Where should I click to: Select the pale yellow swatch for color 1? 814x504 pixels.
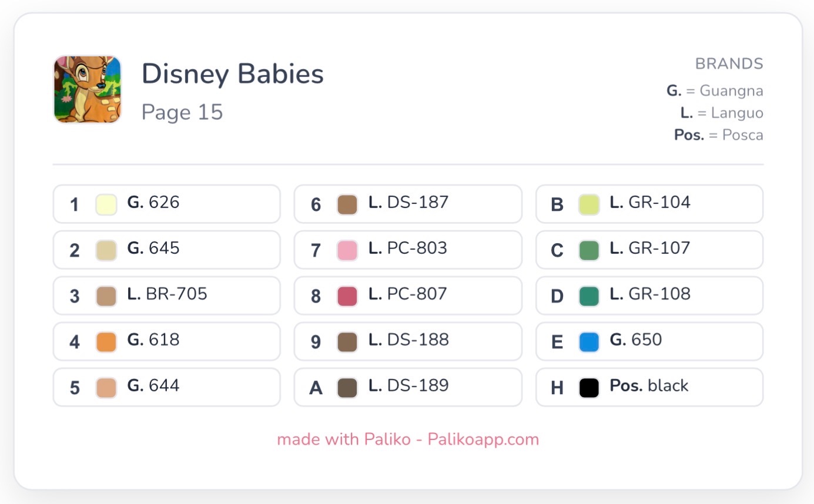[x=106, y=204]
